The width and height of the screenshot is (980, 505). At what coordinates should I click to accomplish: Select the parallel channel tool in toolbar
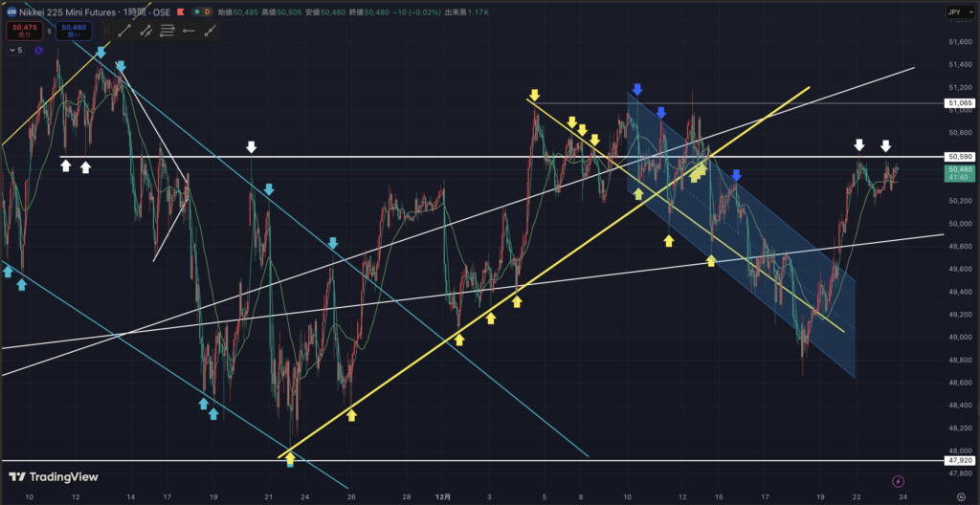(146, 31)
